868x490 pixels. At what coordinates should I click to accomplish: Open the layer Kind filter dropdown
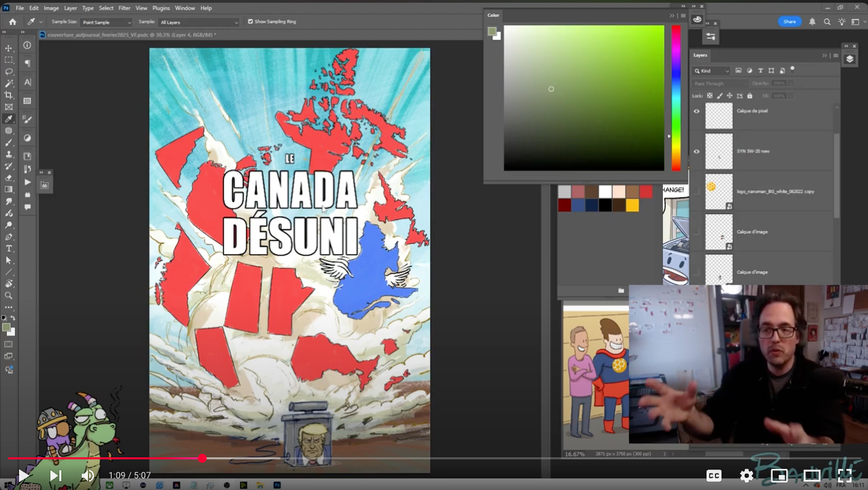click(711, 71)
